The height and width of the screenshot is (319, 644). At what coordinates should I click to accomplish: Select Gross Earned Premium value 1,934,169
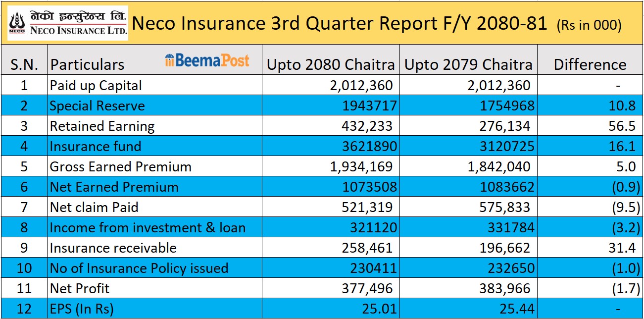[x=361, y=166]
